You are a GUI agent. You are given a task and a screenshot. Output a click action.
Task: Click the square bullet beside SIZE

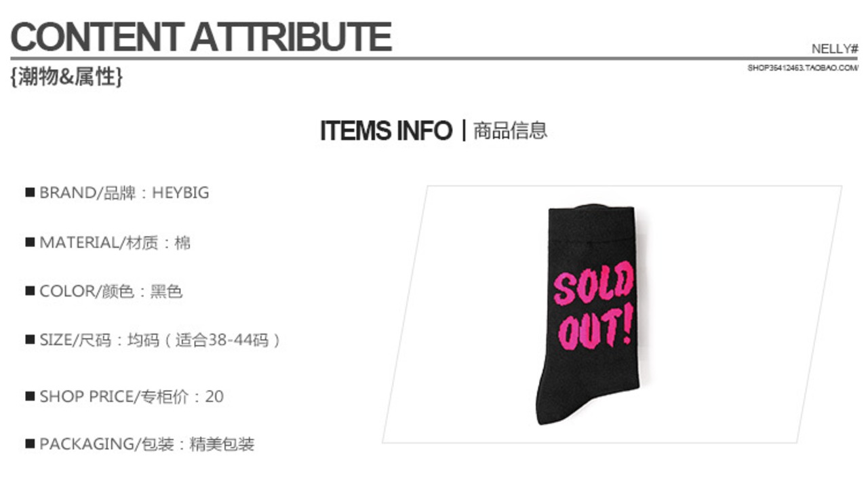click(30, 339)
